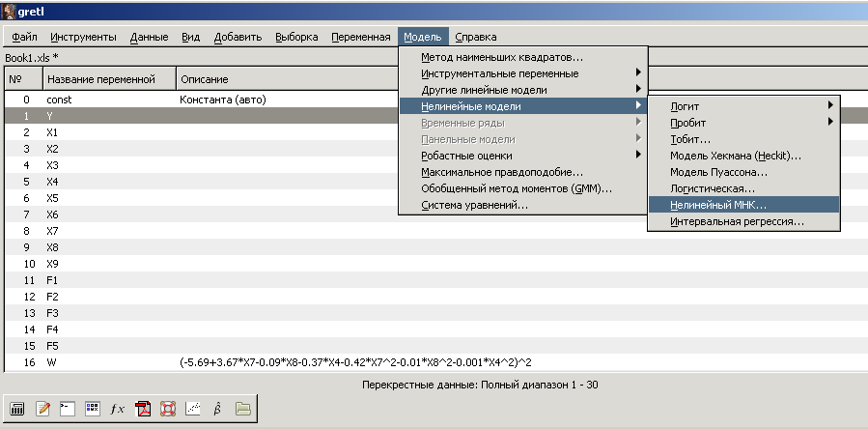Screen dimensions: 868x429
Task: Expand the Логит submenu
Action: click(x=744, y=106)
